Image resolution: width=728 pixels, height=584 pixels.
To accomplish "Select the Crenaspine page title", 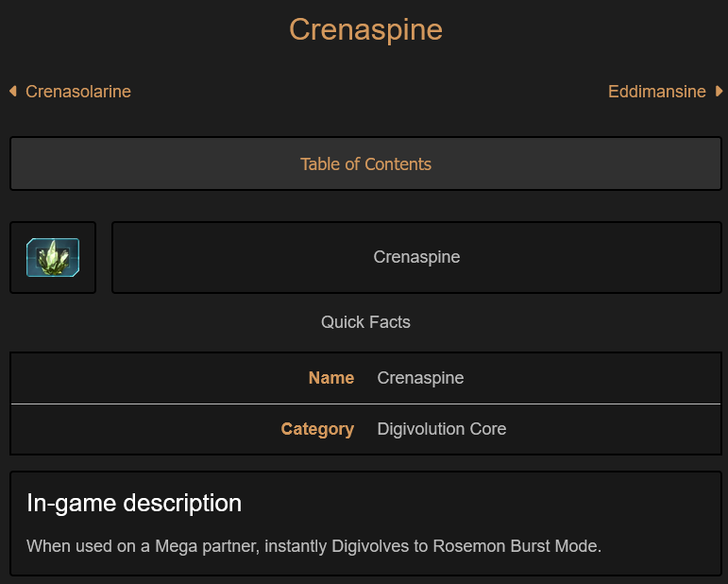I will click(x=365, y=29).
